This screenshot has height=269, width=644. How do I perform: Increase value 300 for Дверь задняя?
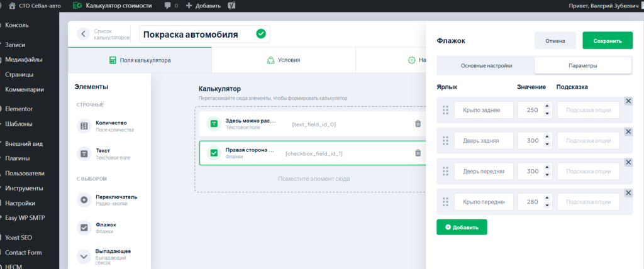[547, 137]
